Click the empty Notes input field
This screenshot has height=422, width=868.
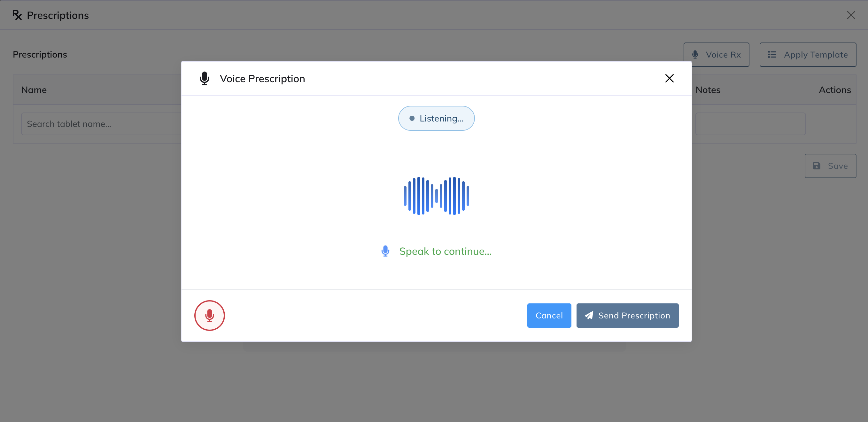[751, 124]
